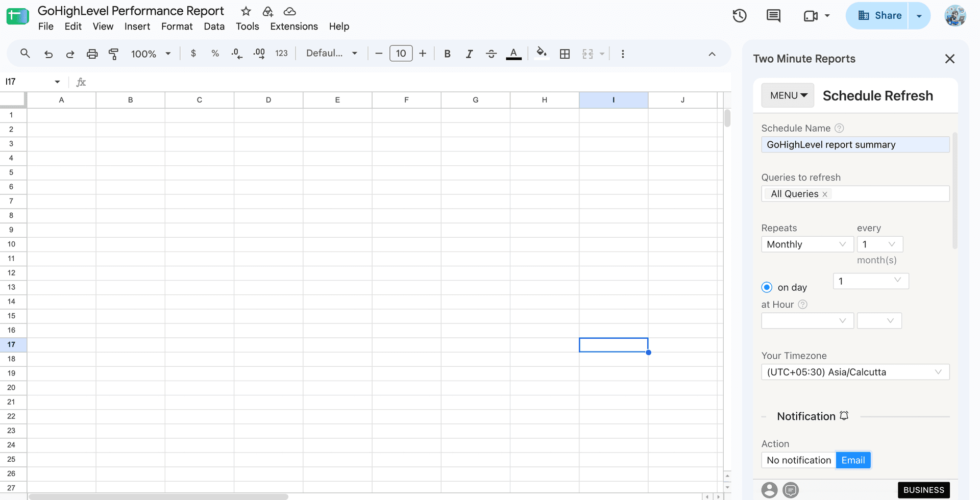Select the No notification option
Viewport: 980px width, 500px height.
799,460
